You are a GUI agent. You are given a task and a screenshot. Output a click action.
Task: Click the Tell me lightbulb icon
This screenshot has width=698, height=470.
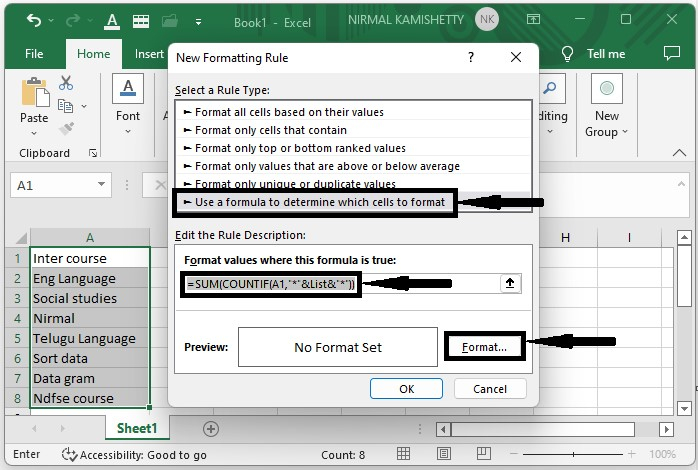[568, 54]
